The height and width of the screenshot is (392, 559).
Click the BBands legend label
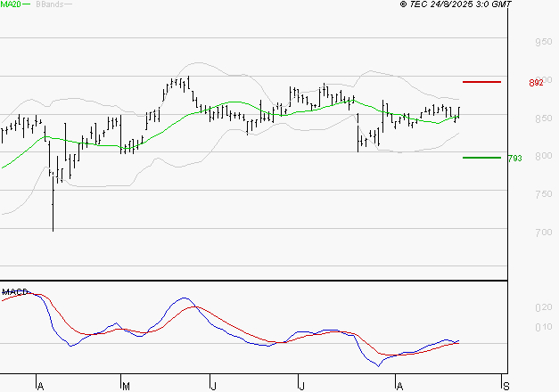47,4
